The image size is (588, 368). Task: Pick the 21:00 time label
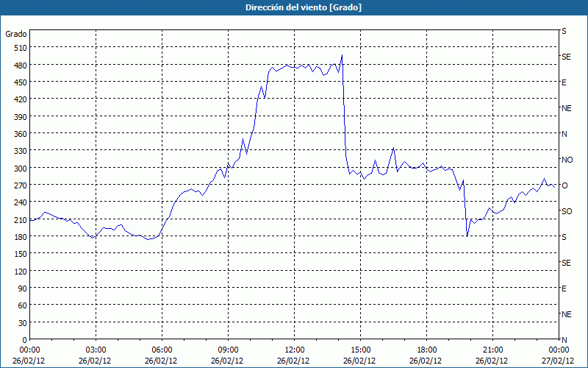[x=492, y=350]
